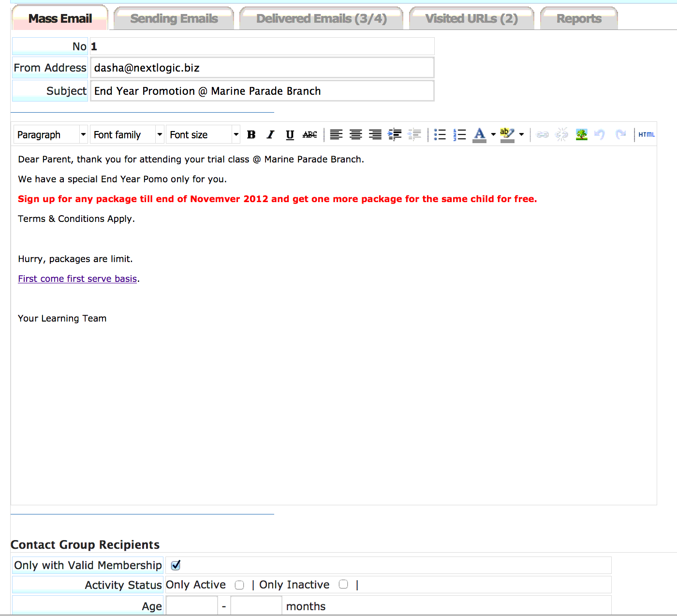Tick the Only Active checkbox
This screenshot has height=616, width=677.
point(239,585)
